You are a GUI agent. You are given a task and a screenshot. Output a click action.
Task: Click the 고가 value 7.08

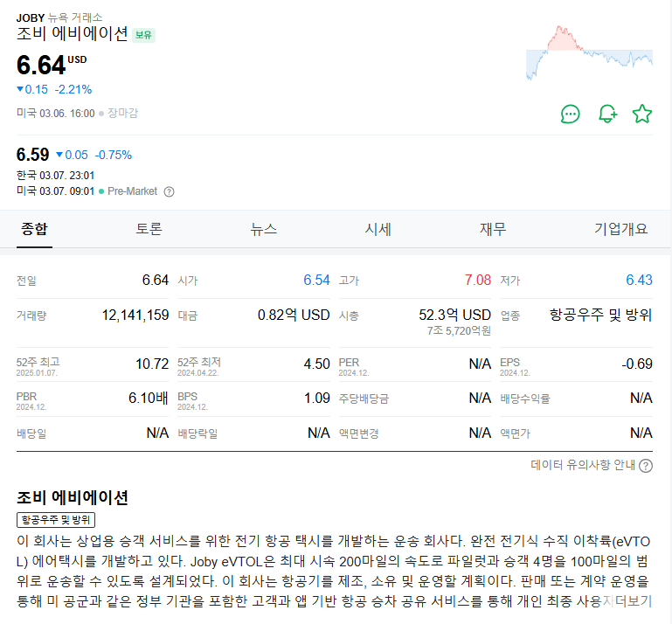478,280
